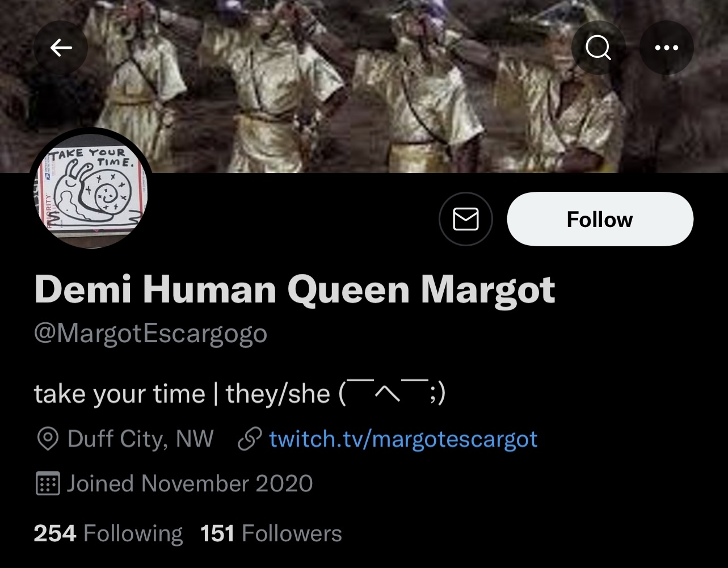Image resolution: width=728 pixels, height=568 pixels.
Task: Send a message via envelope icon
Action: click(x=465, y=219)
